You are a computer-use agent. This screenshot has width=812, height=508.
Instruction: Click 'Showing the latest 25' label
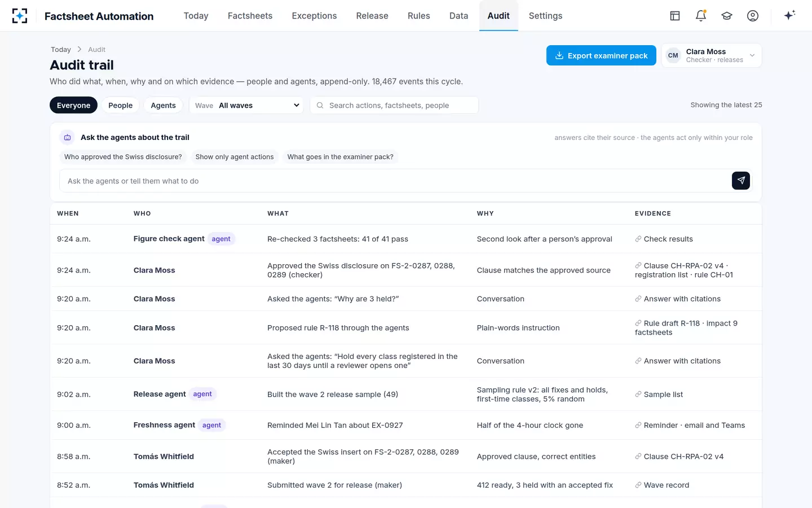[x=726, y=105]
